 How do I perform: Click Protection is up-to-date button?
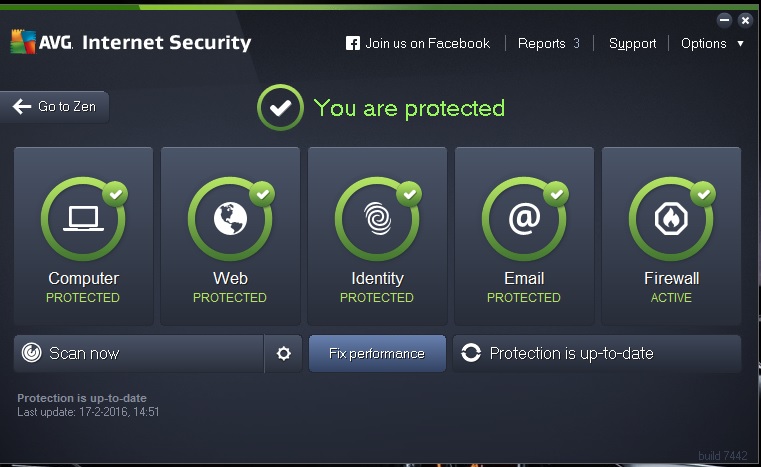point(597,353)
